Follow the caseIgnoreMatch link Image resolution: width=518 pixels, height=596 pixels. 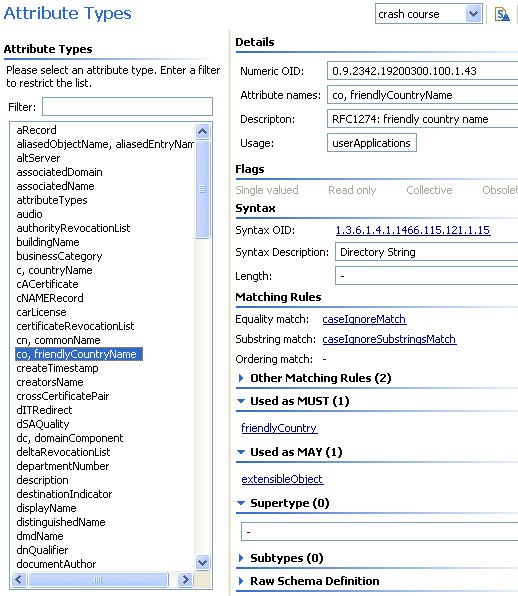364,319
